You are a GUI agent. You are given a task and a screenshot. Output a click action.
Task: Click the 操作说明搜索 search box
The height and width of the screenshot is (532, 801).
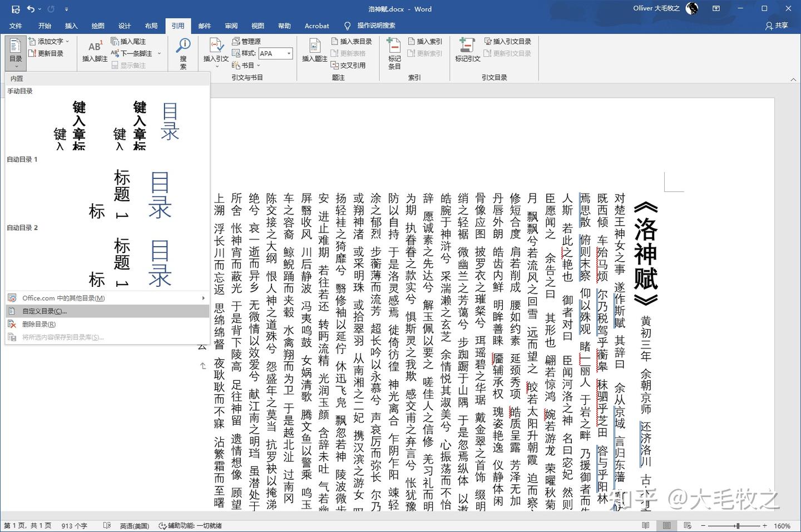370,26
